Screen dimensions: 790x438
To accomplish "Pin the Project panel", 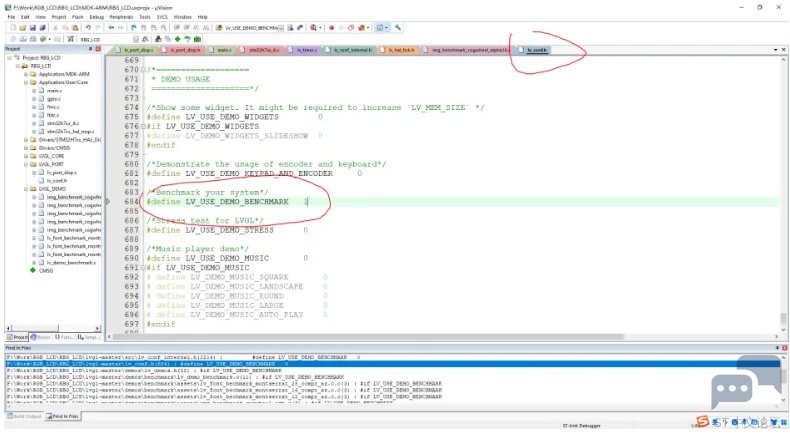I will pos(91,49).
